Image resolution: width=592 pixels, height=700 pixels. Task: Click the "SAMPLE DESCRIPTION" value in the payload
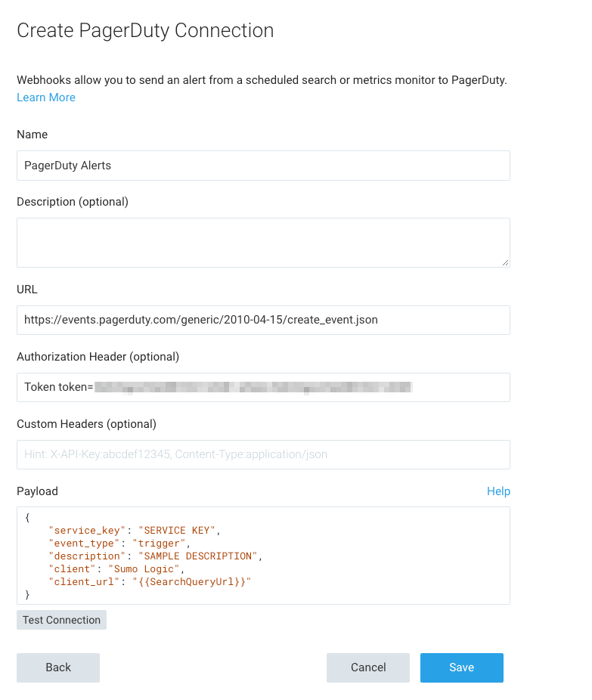tap(199, 556)
